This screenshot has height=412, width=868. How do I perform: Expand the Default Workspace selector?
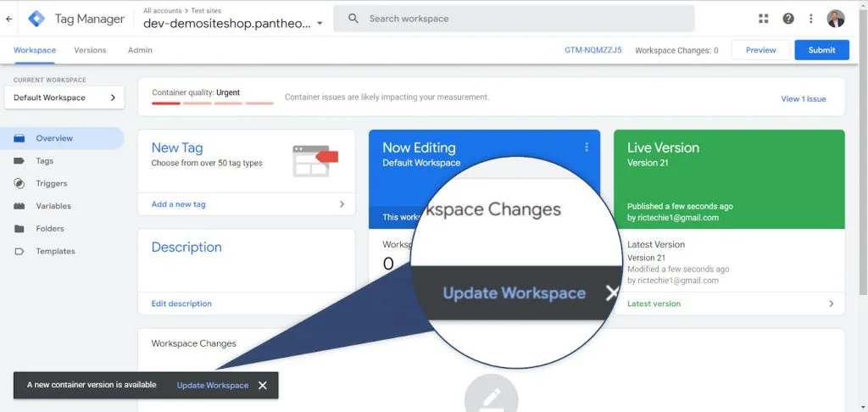64,97
